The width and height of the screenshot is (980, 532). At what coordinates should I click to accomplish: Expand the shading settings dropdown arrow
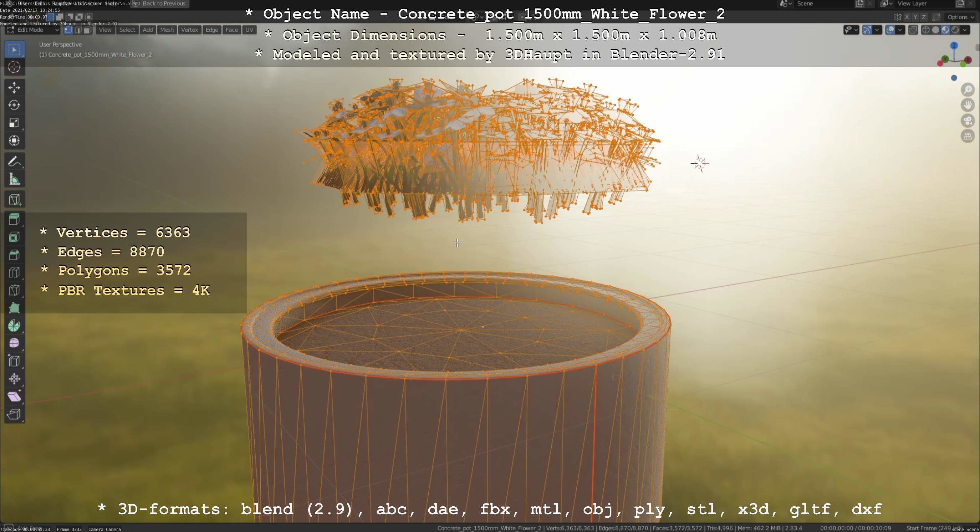[x=965, y=30]
